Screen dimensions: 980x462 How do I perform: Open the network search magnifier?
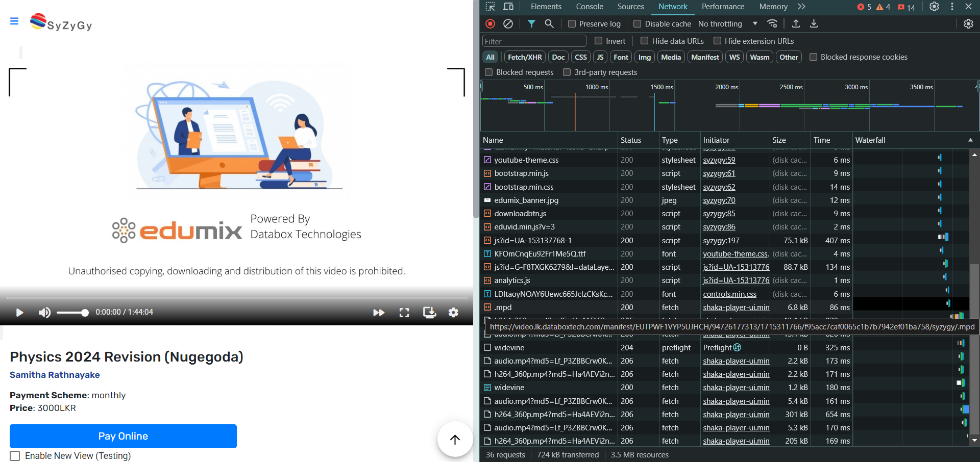coord(549,23)
